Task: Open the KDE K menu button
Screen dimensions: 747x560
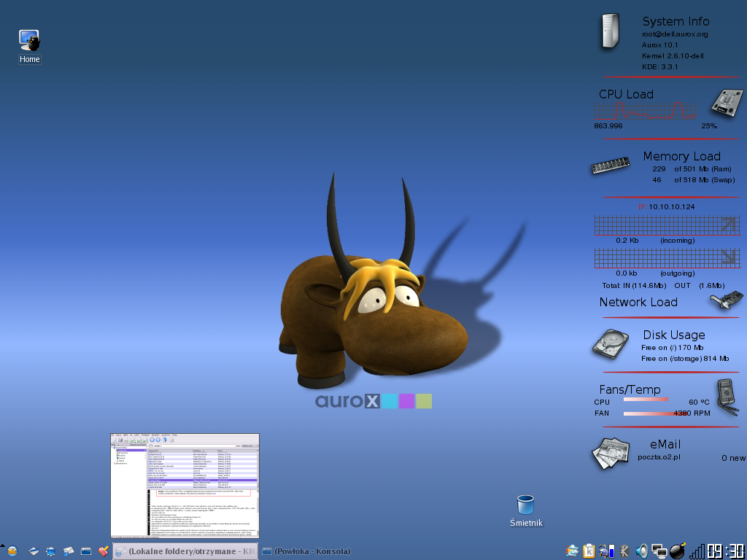Action: [12, 551]
